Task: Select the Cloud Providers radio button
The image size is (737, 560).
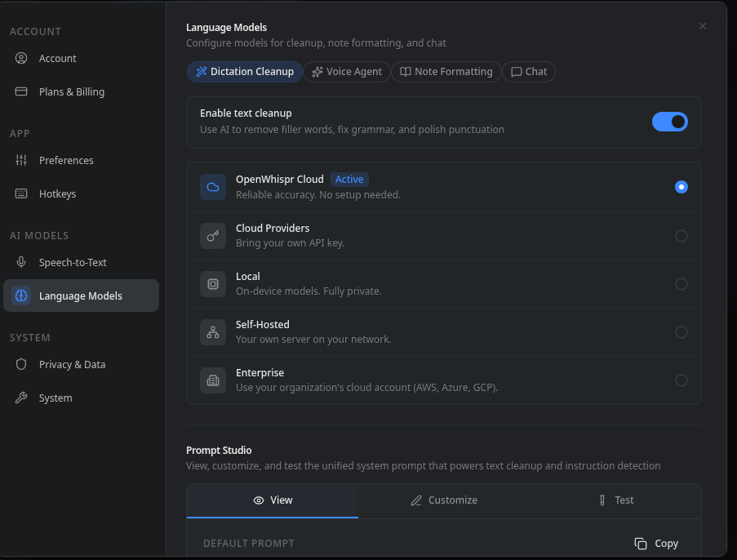Action: (681, 236)
